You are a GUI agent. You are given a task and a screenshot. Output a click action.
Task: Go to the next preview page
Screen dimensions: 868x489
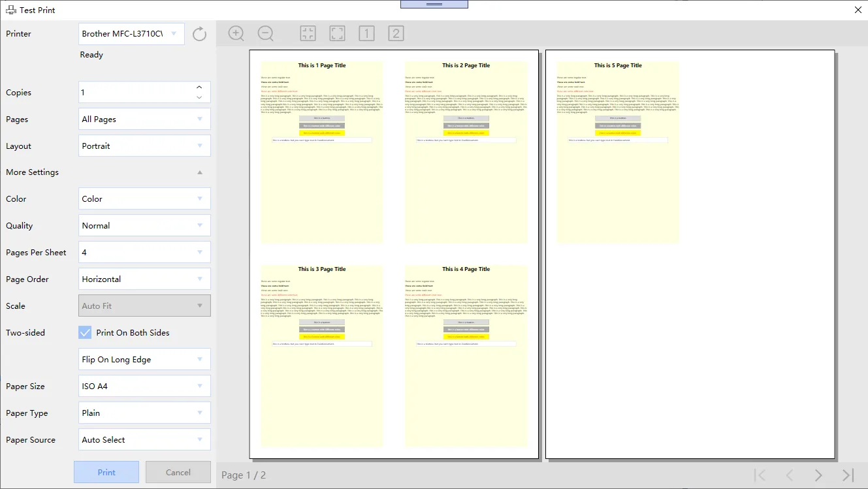[818, 475]
